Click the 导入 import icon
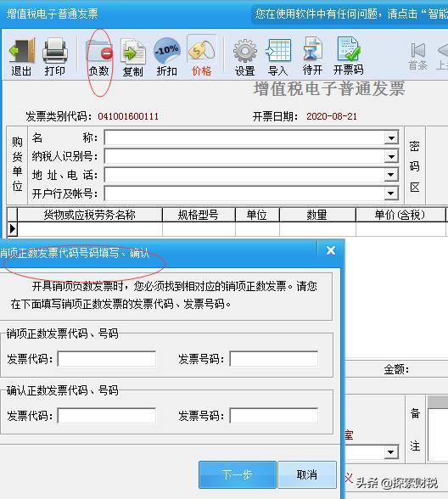This screenshot has width=448, height=499. [x=277, y=58]
